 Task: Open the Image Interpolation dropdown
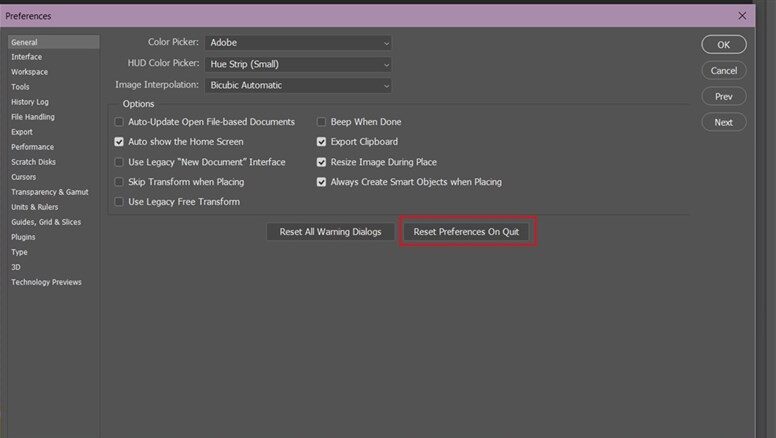tap(298, 86)
